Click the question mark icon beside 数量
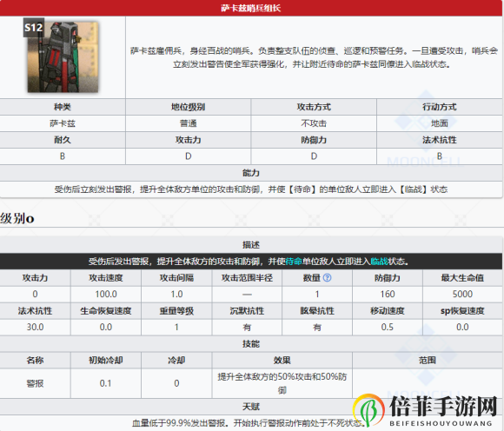This screenshot has width=504, height=431. coord(327,278)
